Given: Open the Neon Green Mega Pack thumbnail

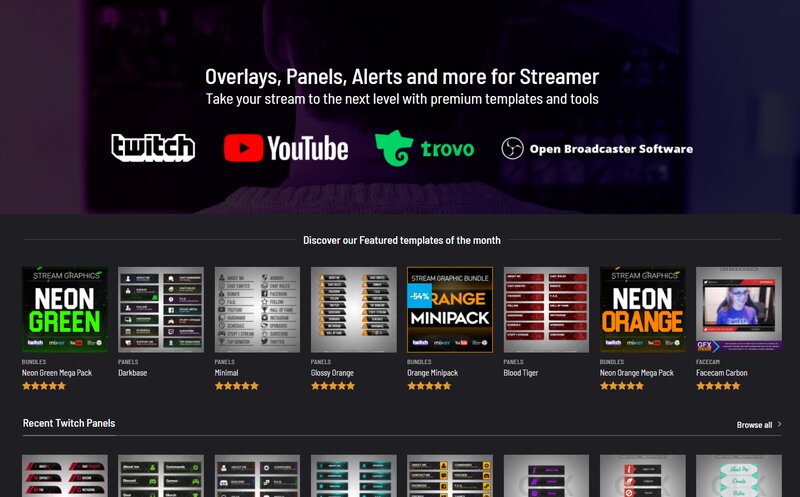Looking at the screenshot, I should pos(65,309).
